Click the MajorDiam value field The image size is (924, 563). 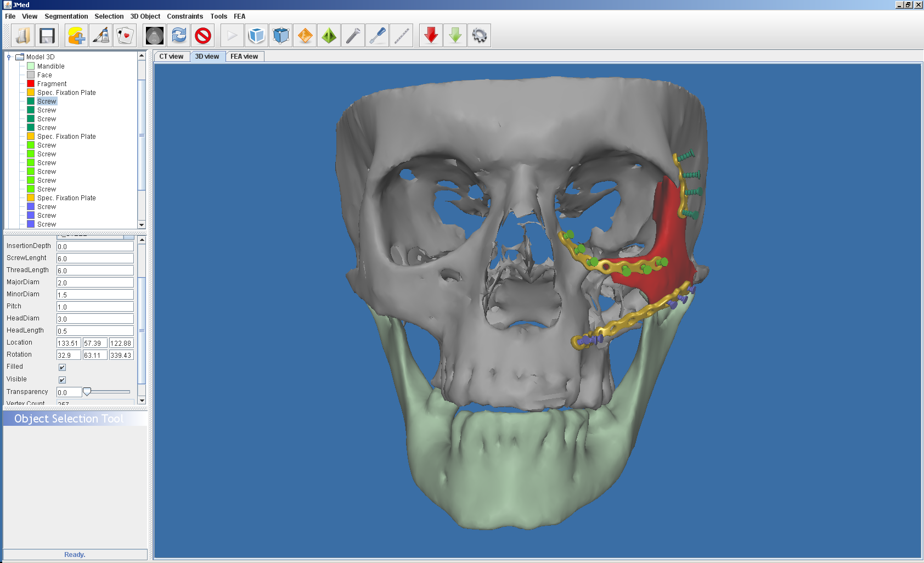point(95,283)
